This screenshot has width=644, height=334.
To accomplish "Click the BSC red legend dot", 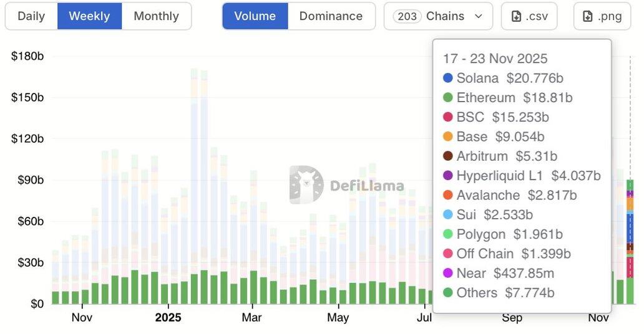I will coord(447,117).
